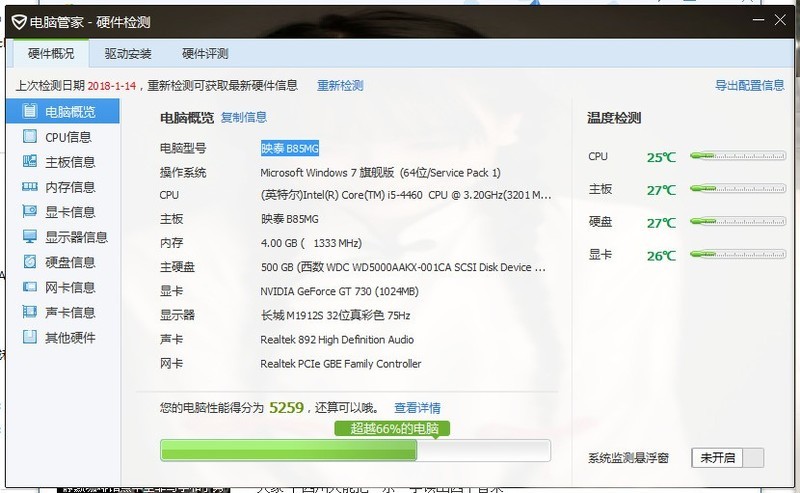This screenshot has height=493, width=800.
Task: Click the highlighted 映泰 B85MG model text
Action: coord(289,148)
